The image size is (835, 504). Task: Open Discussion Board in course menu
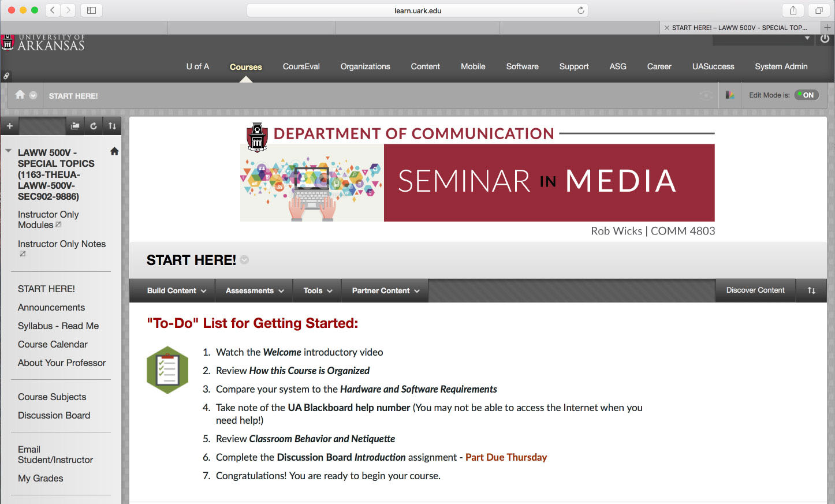pos(54,415)
